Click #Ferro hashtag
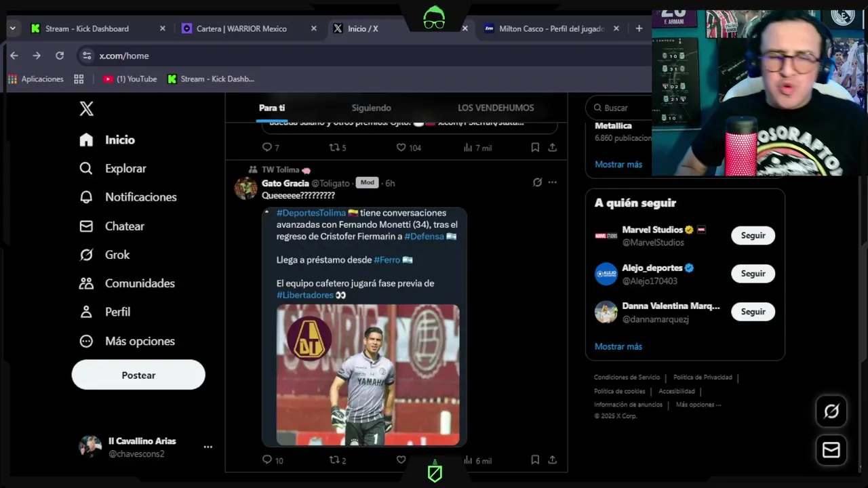This screenshot has width=868, height=488. [387, 260]
